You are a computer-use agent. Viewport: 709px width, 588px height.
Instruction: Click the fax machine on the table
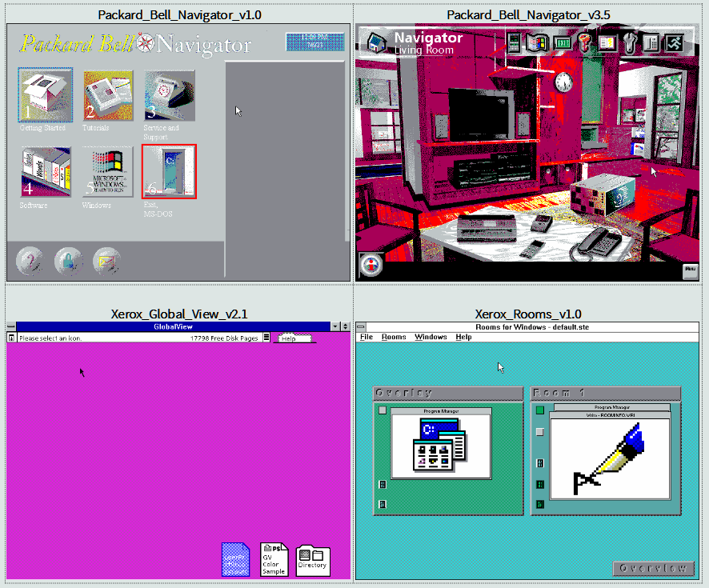(487, 228)
